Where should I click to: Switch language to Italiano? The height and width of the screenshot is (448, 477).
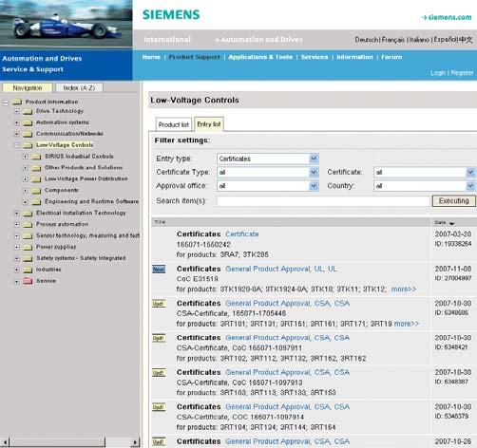coord(420,40)
